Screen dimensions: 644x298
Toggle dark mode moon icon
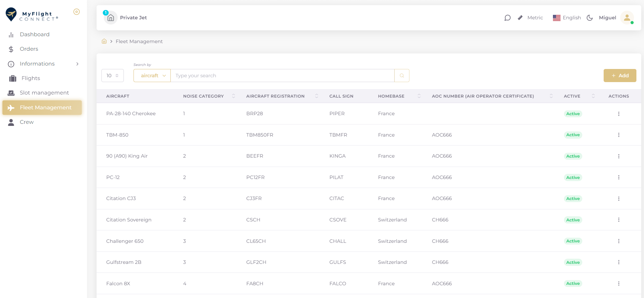tap(589, 18)
